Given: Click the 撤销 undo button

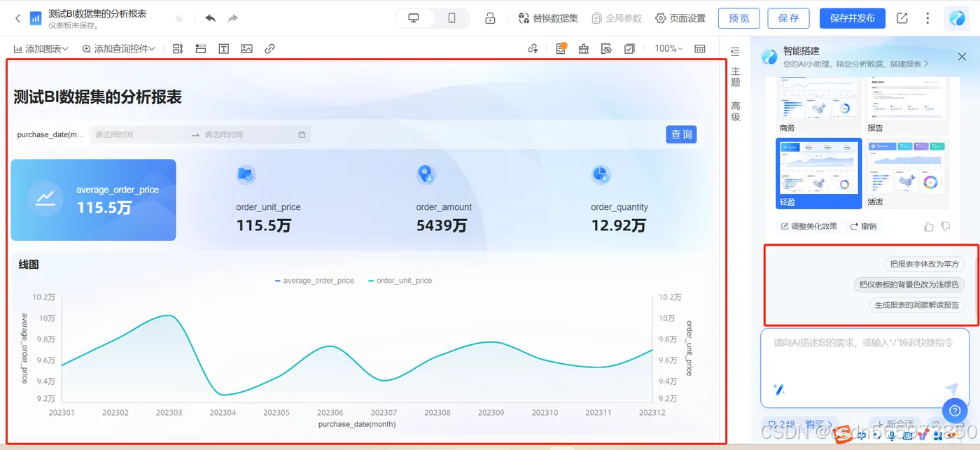Looking at the screenshot, I should point(863,226).
